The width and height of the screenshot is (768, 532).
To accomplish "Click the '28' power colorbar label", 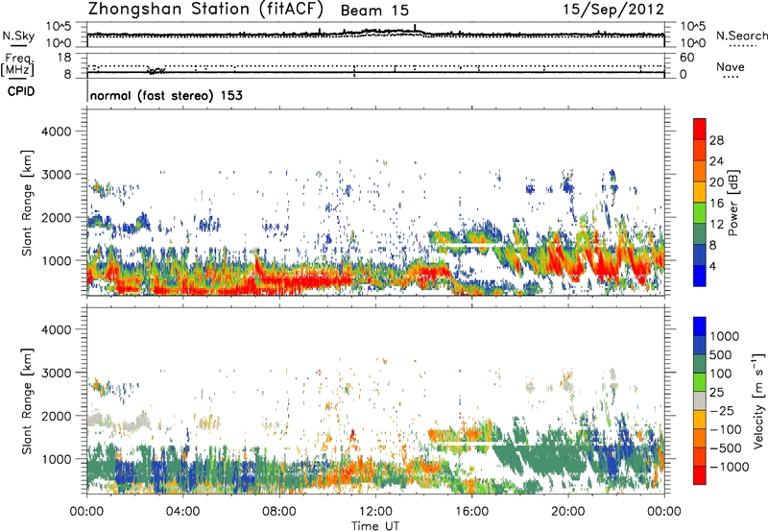I will click(x=716, y=140).
